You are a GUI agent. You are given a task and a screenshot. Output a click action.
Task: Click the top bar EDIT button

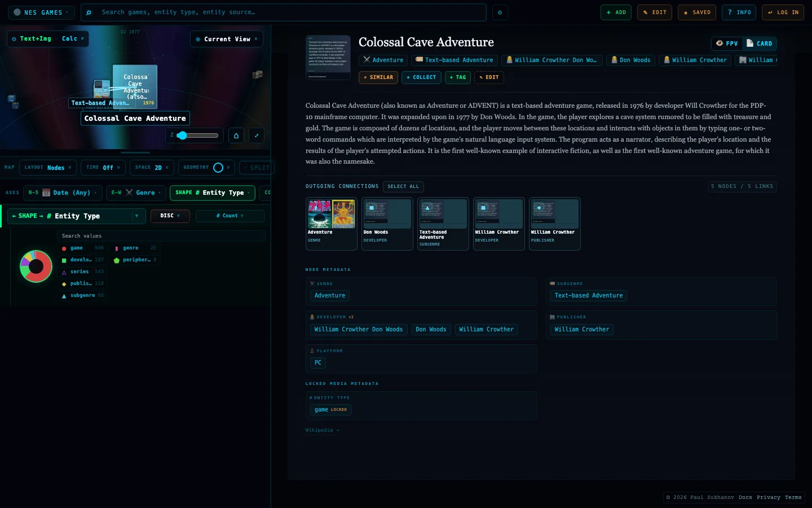coord(655,12)
